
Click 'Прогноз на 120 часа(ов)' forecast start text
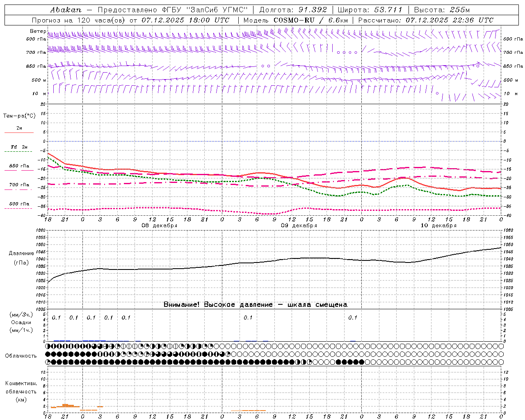pyautogui.click(x=80, y=20)
